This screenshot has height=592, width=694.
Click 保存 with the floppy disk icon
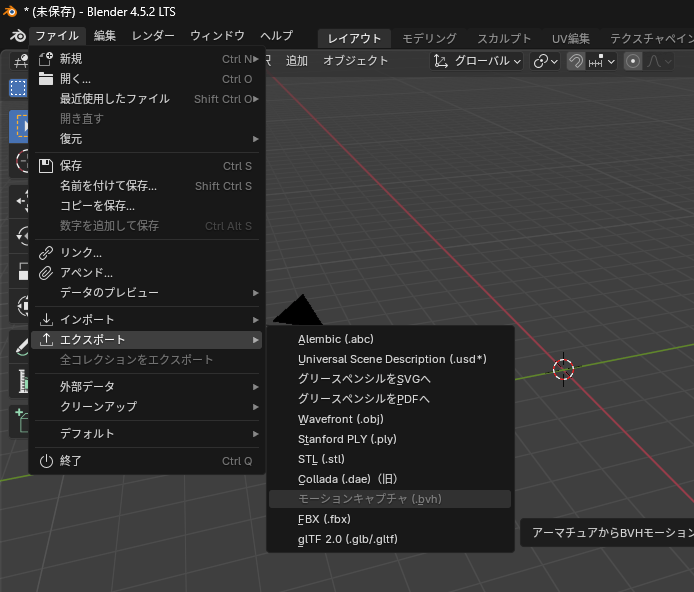coord(71,166)
